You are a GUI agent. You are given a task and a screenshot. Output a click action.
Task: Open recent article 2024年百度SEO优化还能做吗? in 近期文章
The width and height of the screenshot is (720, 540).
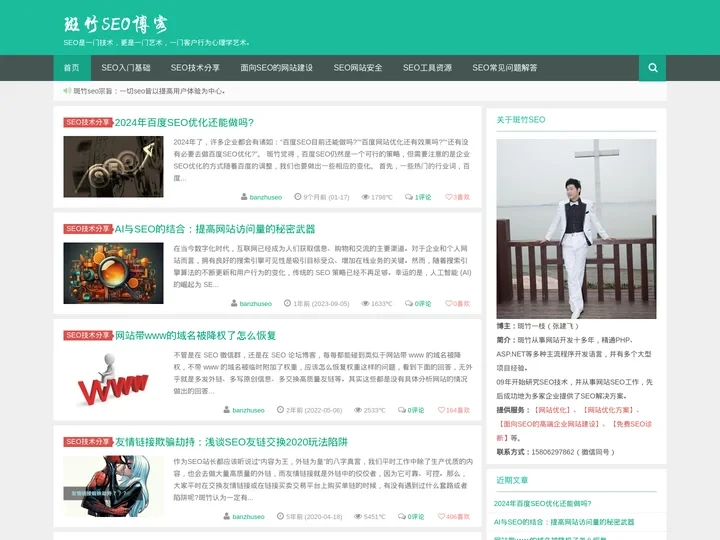542,504
